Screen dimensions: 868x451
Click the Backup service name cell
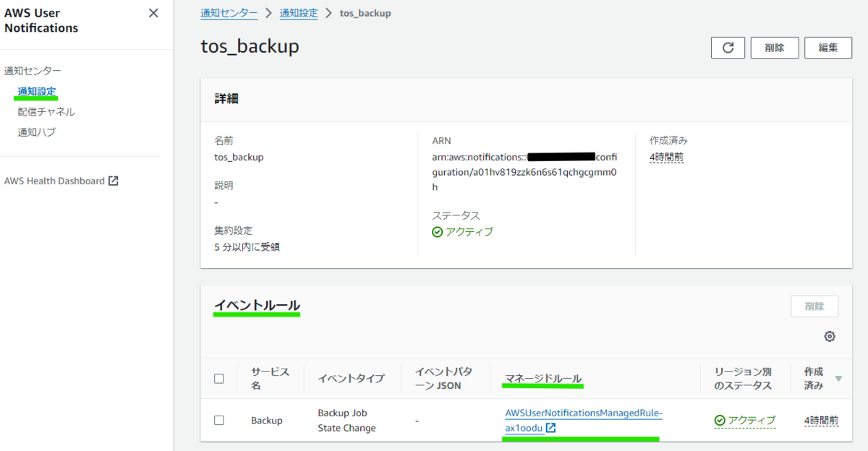click(x=267, y=420)
